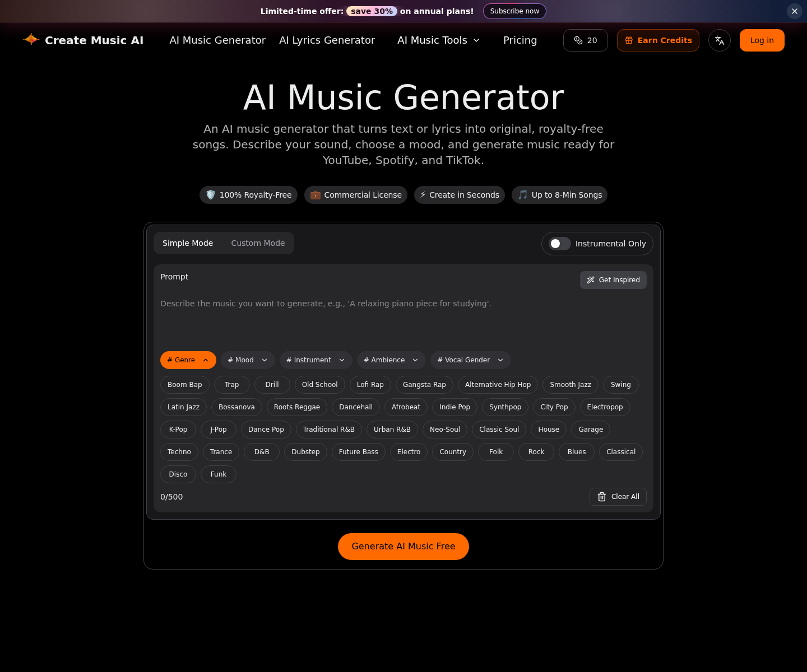The width and height of the screenshot is (807, 672).
Task: Select the Country genre tag
Action: coord(453,452)
